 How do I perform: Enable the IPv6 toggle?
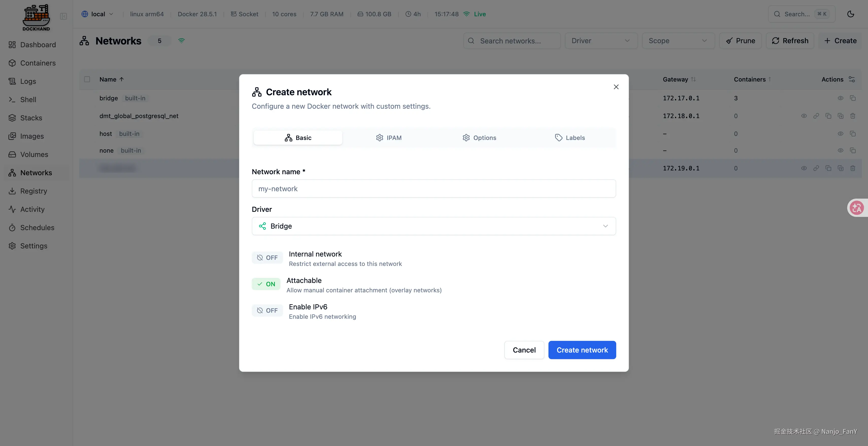(267, 310)
